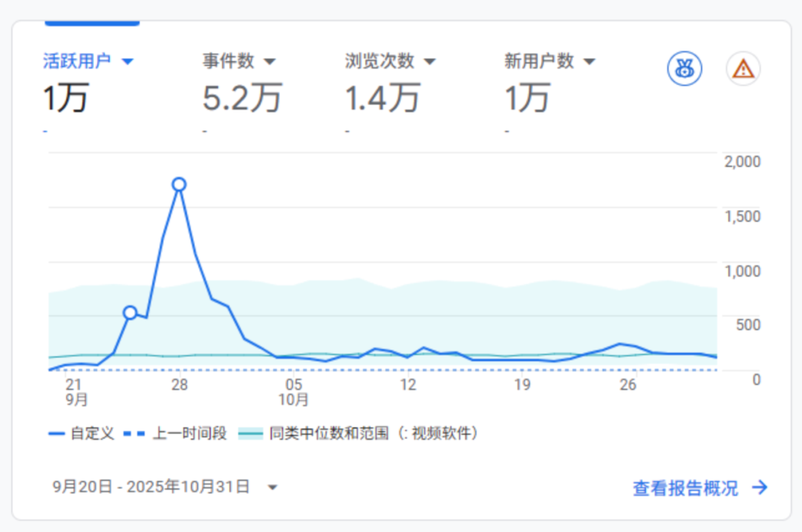Select the highlighted peak data point on 28日
This screenshot has height=532, width=802.
point(179,184)
